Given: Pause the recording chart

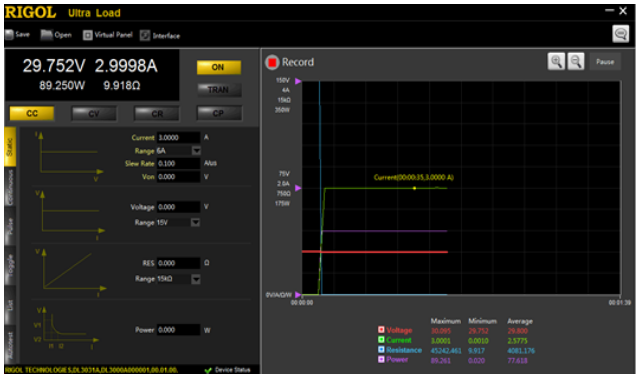Looking at the screenshot, I should click(605, 62).
